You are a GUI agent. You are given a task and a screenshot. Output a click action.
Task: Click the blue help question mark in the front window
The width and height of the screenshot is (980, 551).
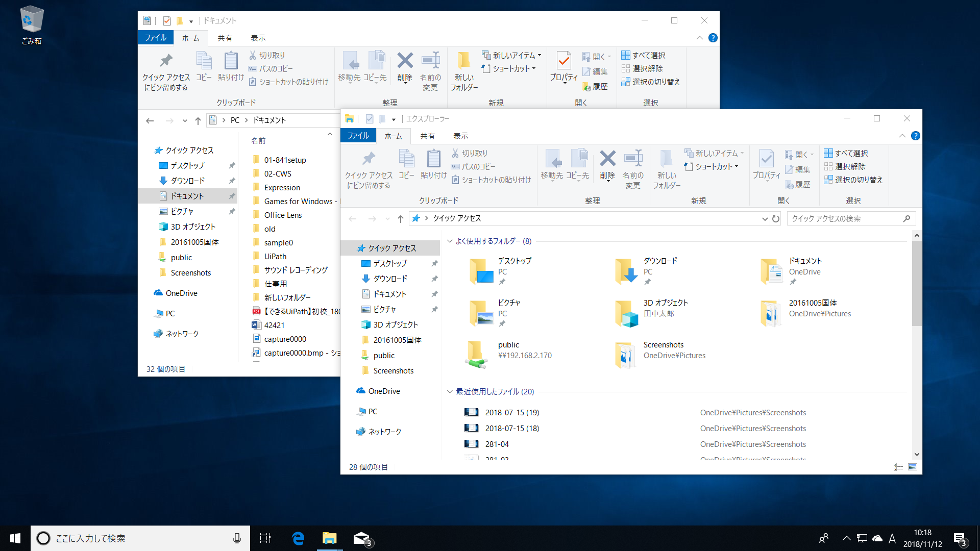tap(916, 136)
